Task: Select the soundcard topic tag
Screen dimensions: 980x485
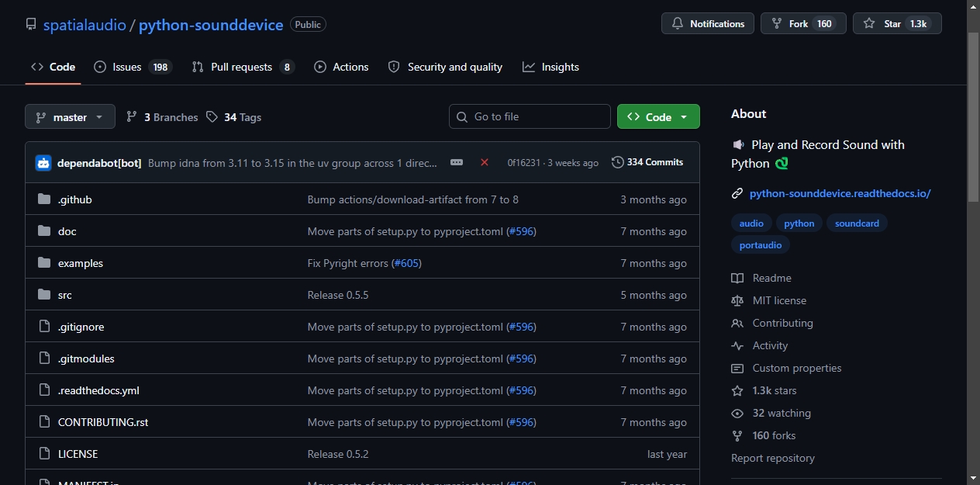Action: coord(857,223)
